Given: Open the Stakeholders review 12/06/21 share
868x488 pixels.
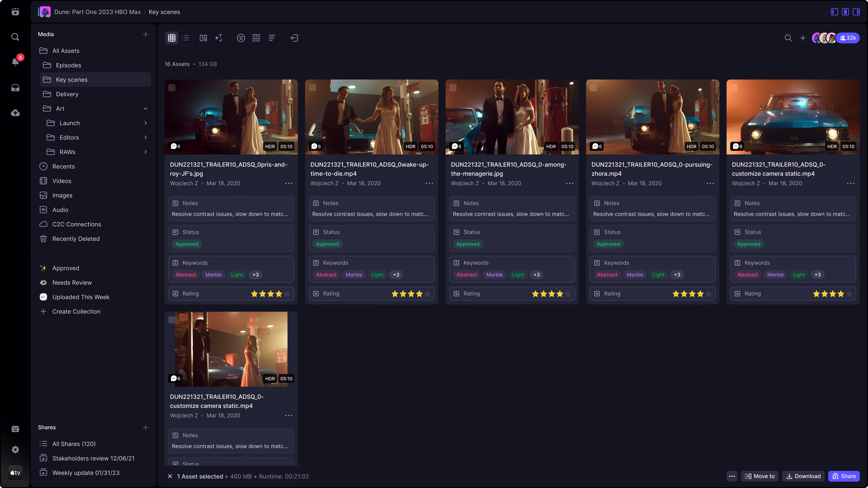Looking at the screenshot, I should click(93, 458).
